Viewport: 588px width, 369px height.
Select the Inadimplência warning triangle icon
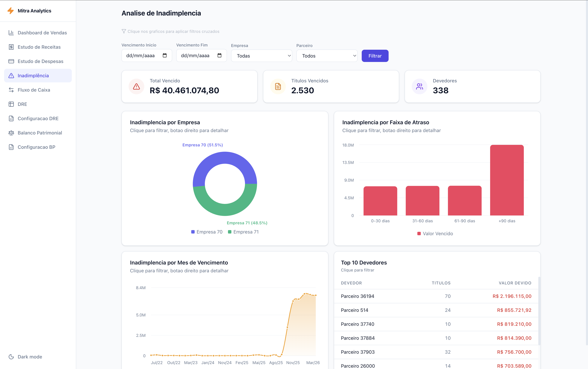tap(11, 75)
